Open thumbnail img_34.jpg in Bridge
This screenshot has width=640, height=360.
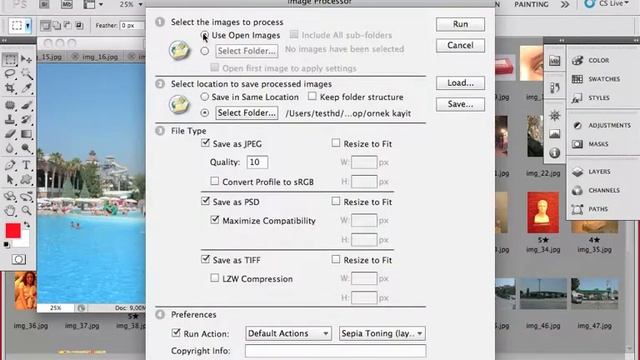point(542,213)
